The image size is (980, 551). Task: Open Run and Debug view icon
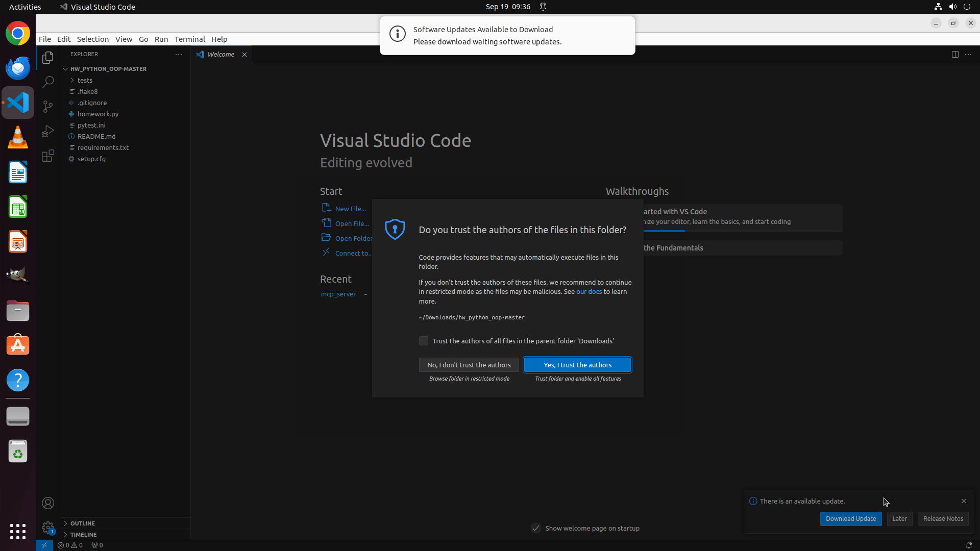coord(48,131)
